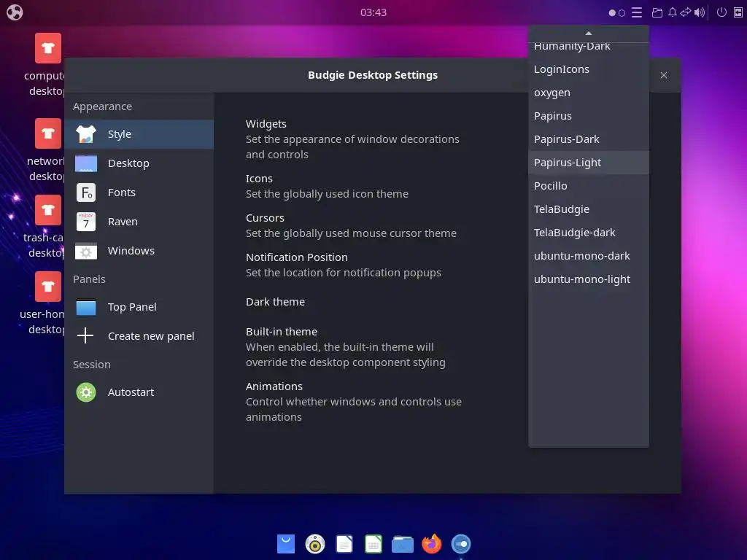This screenshot has width=747, height=560.
Task: Choose Pocillo icon theme
Action: (589, 186)
